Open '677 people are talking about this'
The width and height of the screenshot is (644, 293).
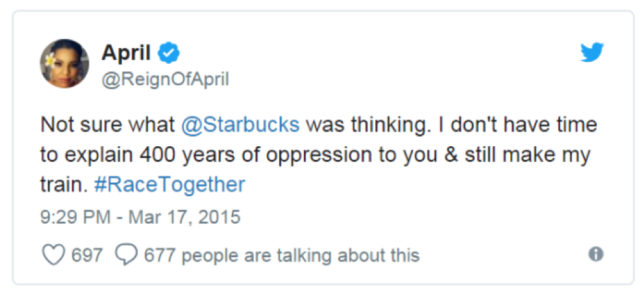(x=281, y=256)
